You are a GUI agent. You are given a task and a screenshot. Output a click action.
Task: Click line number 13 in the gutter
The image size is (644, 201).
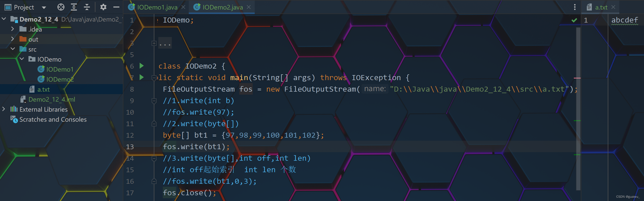[130, 147]
